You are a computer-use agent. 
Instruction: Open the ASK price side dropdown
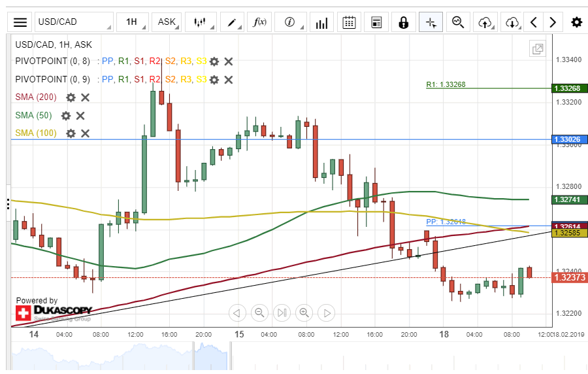pyautogui.click(x=167, y=22)
